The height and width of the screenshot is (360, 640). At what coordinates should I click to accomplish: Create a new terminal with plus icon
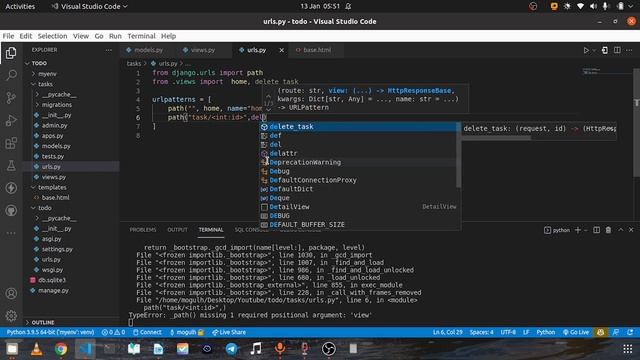click(x=578, y=230)
